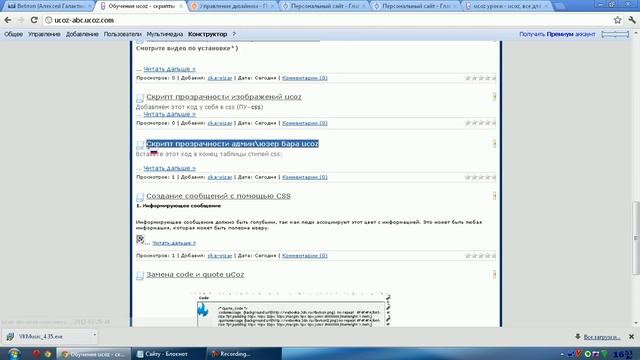Click the ? help item in admin bar
Screen dimensions: 640x360
[x=234, y=34]
